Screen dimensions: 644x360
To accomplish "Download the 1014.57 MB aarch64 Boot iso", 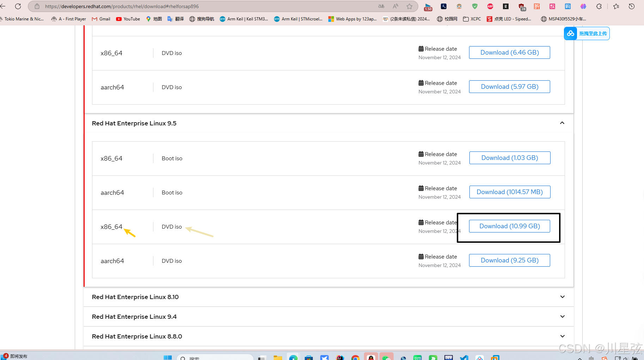I will (x=510, y=192).
